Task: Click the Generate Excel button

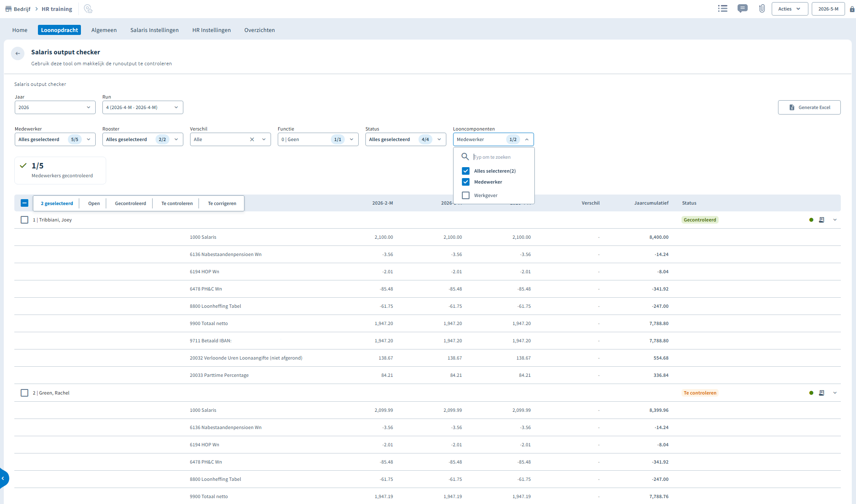Action: [x=809, y=107]
